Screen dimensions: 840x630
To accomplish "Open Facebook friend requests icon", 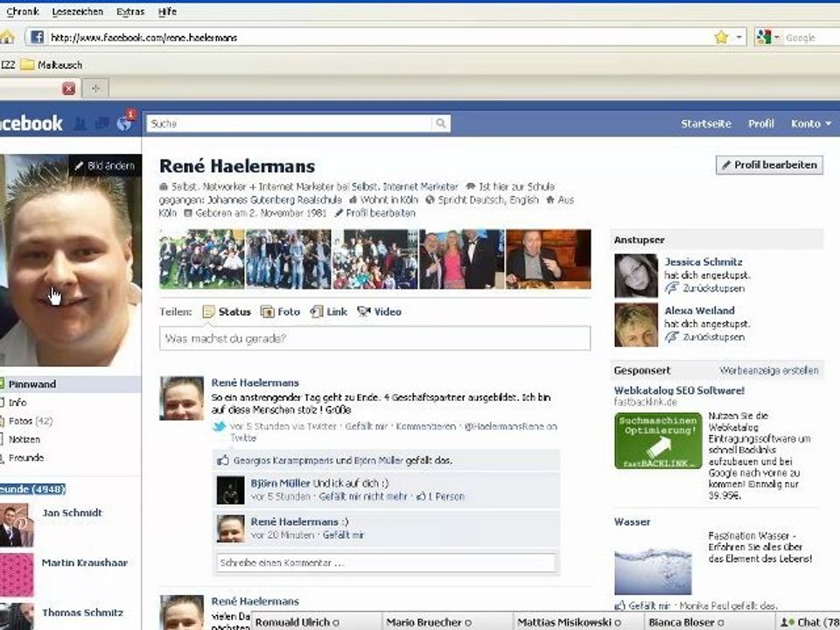I will [x=80, y=123].
